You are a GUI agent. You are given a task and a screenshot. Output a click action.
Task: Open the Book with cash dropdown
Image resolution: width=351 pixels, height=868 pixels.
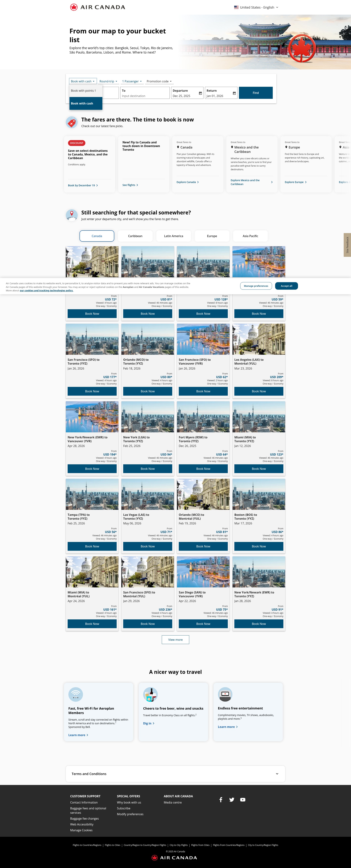[83, 81]
